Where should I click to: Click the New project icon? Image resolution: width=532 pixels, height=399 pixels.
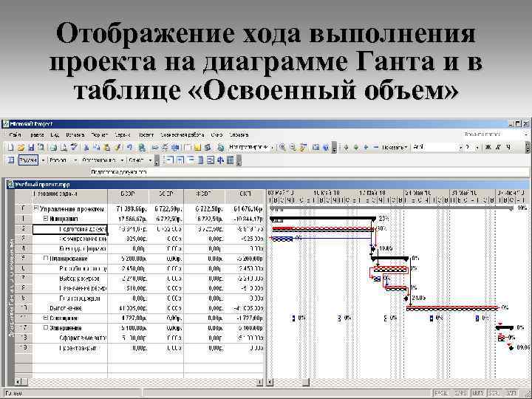pyautogui.click(x=10, y=147)
